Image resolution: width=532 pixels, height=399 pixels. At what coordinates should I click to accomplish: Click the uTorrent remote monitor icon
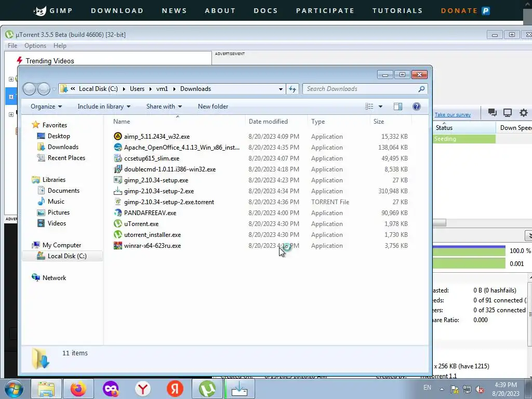click(508, 113)
